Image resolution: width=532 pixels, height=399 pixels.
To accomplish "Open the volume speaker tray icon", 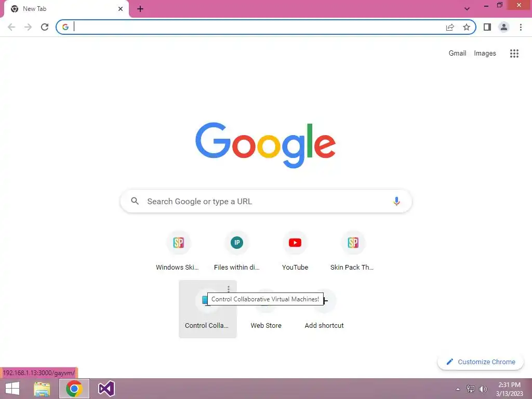I will (x=483, y=389).
